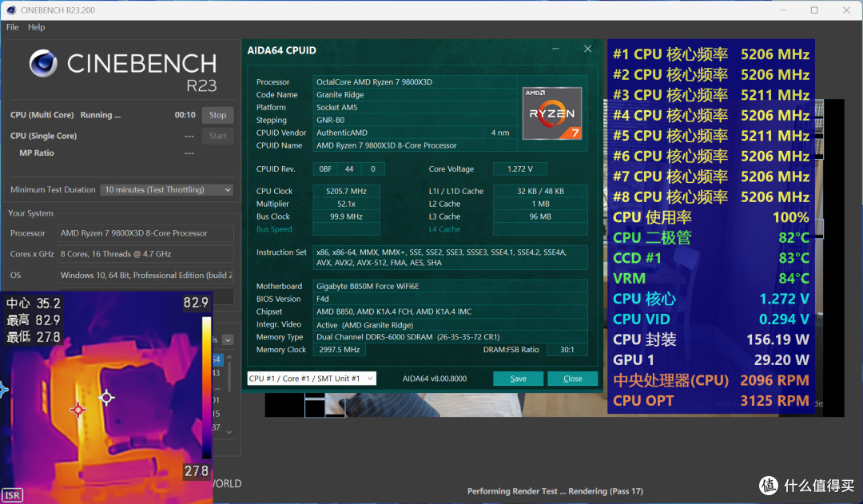Open the Minimum Test Duration dropdown
The width and height of the screenshot is (863, 504).
[x=167, y=190]
